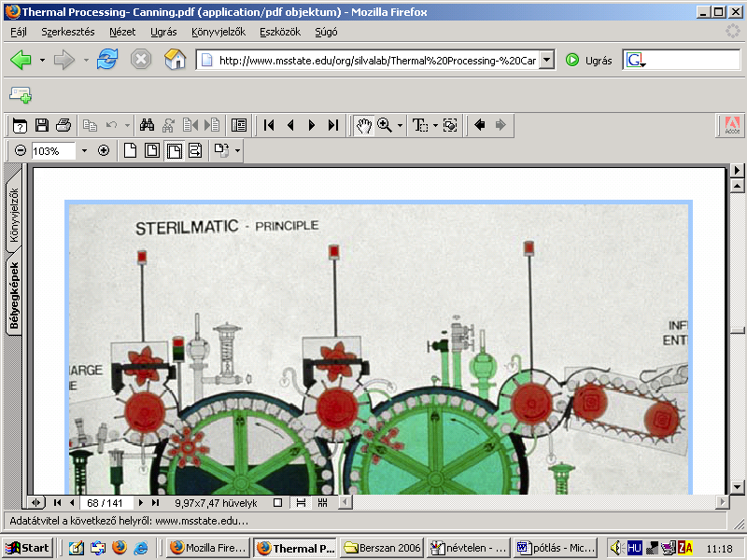Viewport: 747px width, 560px height.
Task: Open the Szerkesztés menu
Action: [x=68, y=32]
